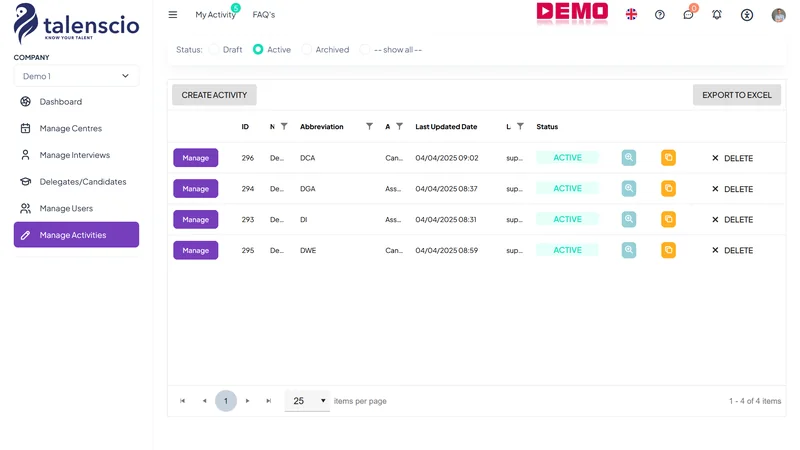Image resolution: width=800 pixels, height=450 pixels.
Task: Select the Active status radio
Action: click(x=258, y=49)
